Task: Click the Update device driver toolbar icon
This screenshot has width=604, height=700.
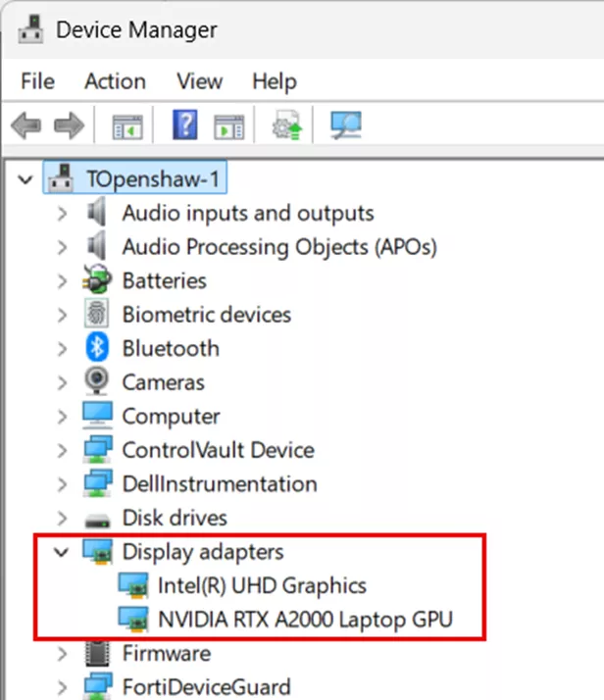Action: 286,125
